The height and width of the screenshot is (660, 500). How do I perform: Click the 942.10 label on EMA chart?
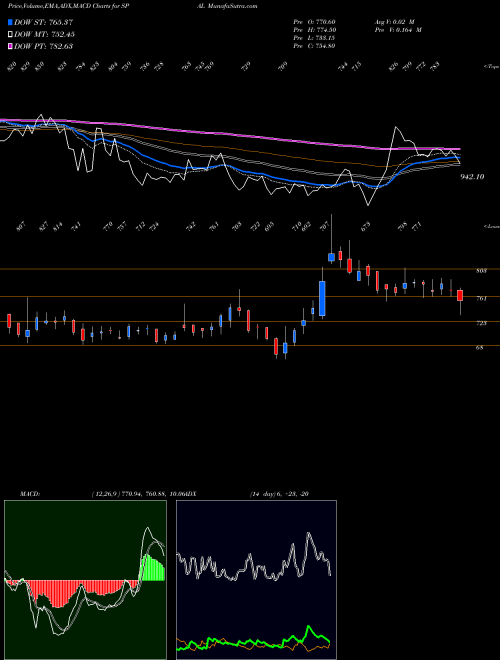click(472, 177)
